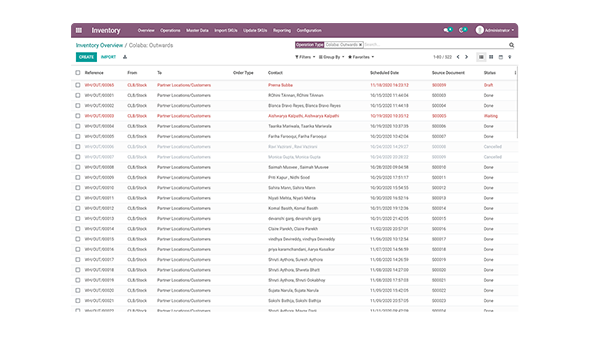Open the apps grid menu icon
The image size is (590, 360).
click(x=79, y=30)
